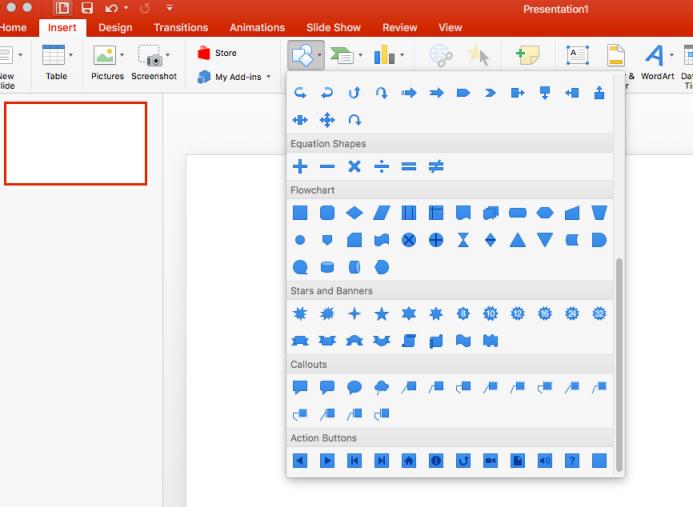Insert the Flowchart Summing Junction shape
Image resolution: width=693 pixels, height=507 pixels.
(x=409, y=240)
